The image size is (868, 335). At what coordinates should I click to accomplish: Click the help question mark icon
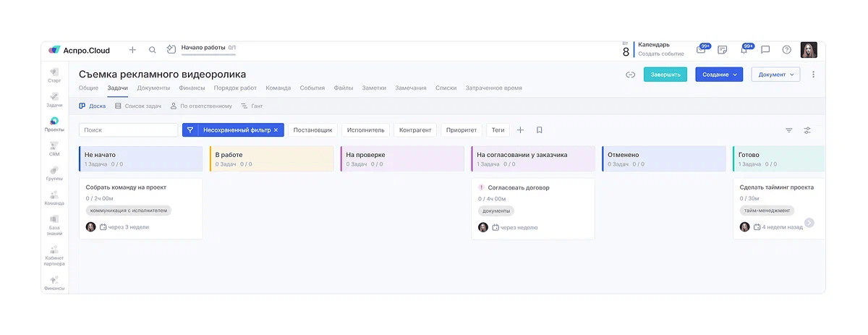[786, 50]
